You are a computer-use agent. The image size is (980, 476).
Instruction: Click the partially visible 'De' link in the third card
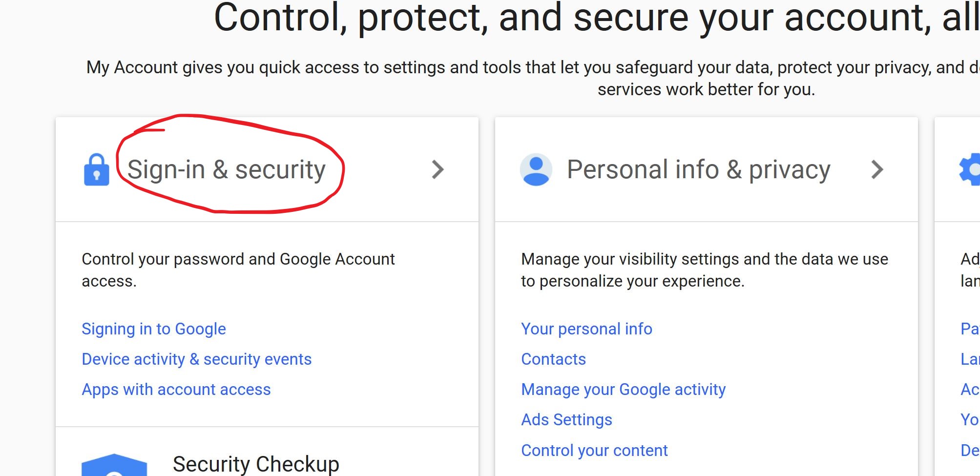coord(970,450)
